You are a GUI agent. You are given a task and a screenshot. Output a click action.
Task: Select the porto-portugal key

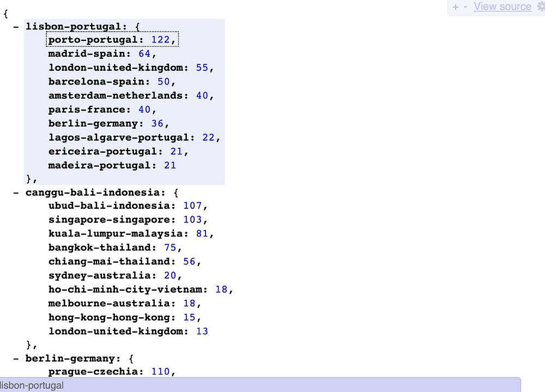point(93,40)
